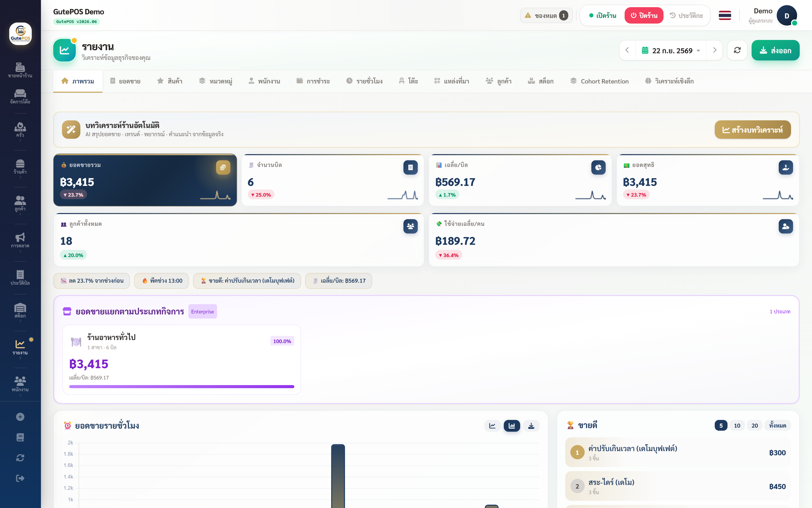Click hand icon on ยอดสุทธิ card

(x=785, y=167)
